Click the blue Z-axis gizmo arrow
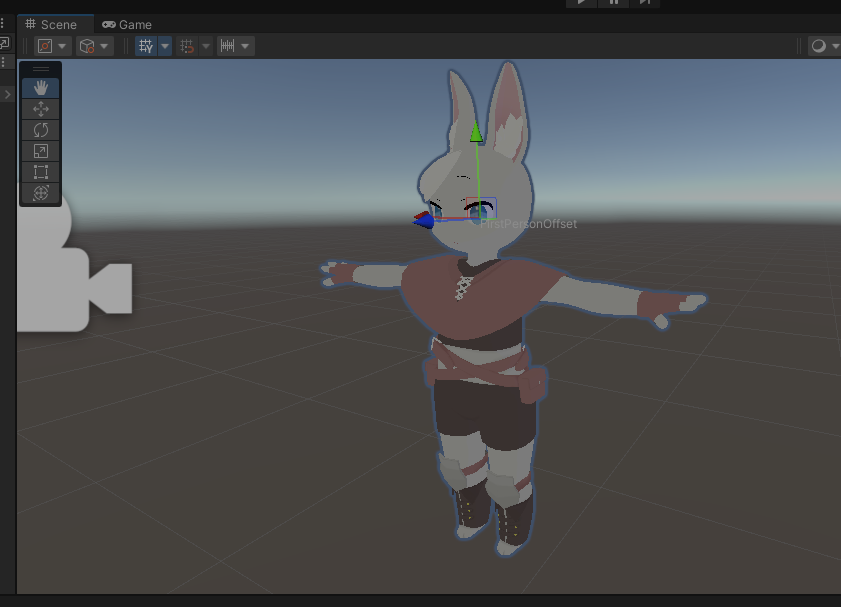 pos(423,221)
